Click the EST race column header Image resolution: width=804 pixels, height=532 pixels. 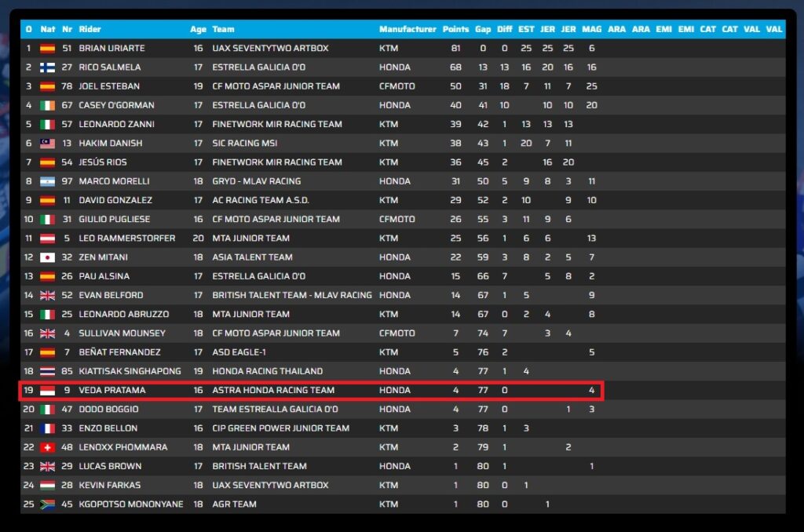pos(526,29)
